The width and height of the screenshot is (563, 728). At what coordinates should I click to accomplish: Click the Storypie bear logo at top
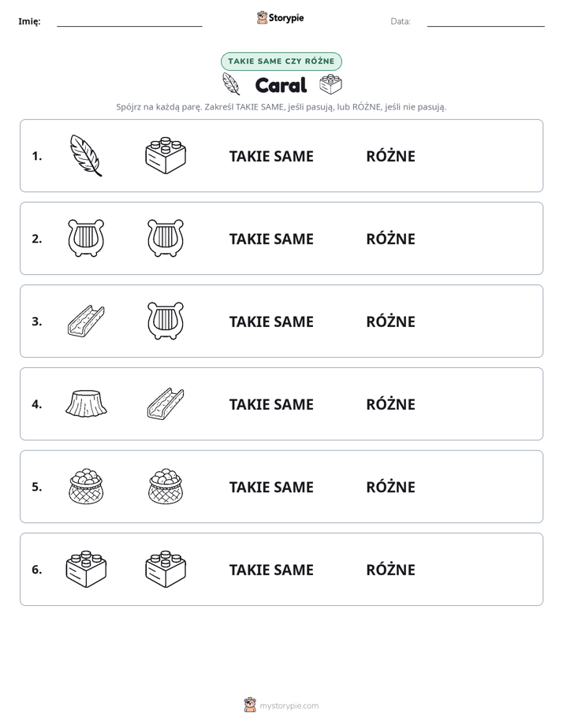pyautogui.click(x=262, y=17)
